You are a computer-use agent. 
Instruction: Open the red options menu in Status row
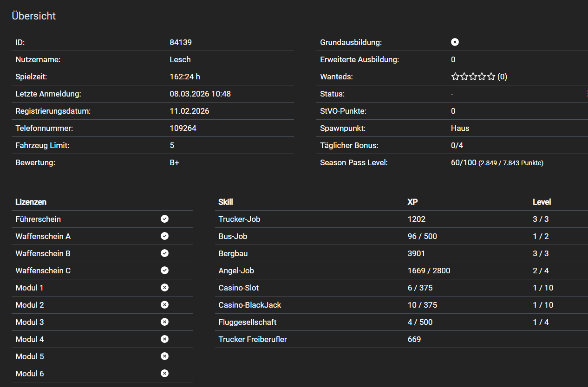(x=587, y=94)
